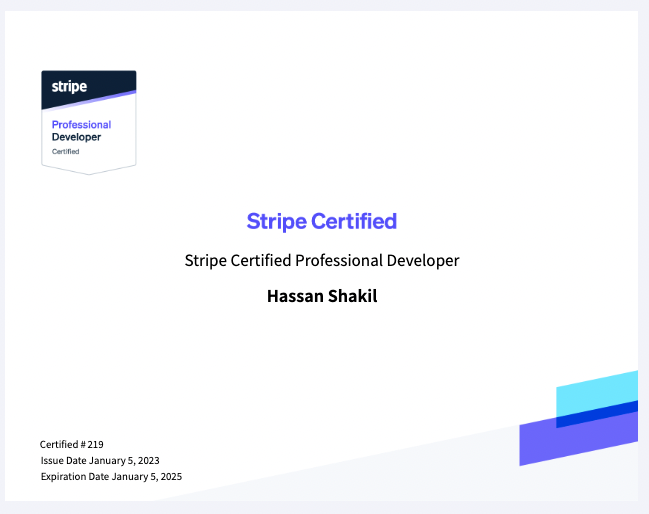Screen dimensions: 649x514
Task: Click the word 'Professional' in the badge
Action: [x=82, y=125]
